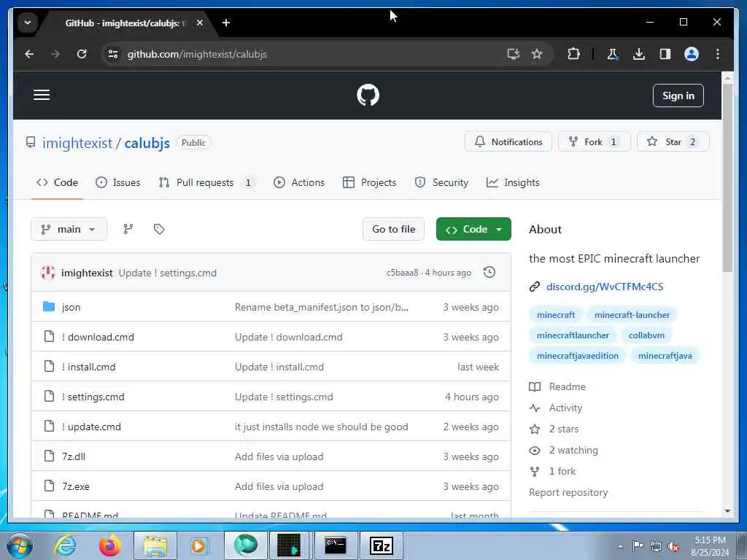Open Chrome three-dot menu
Screen dimensions: 747x560
[x=718, y=54]
